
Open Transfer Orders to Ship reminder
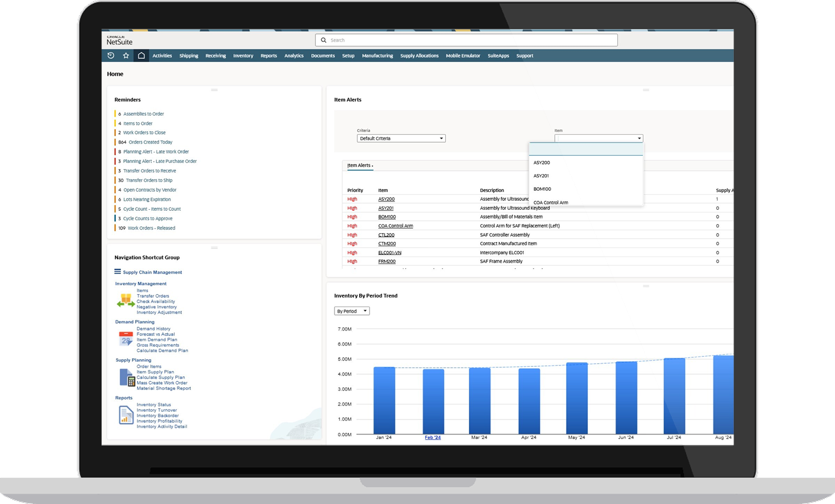click(149, 180)
